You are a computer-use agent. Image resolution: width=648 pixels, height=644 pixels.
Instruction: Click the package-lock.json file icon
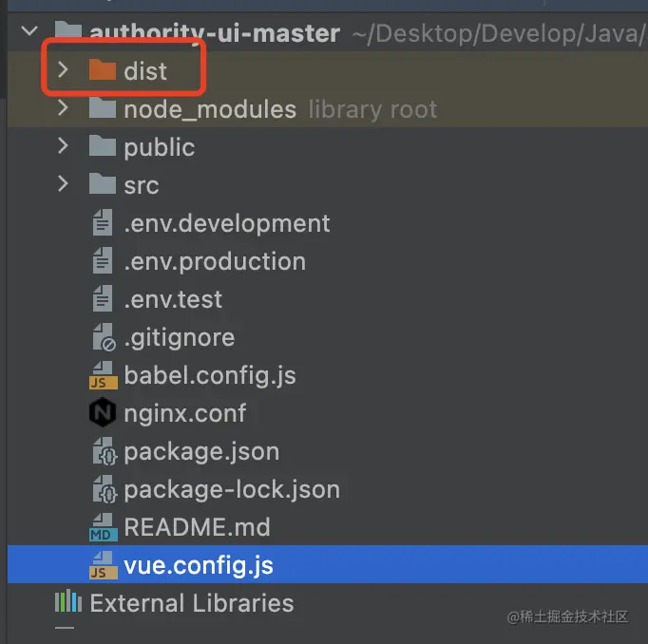[x=105, y=489]
